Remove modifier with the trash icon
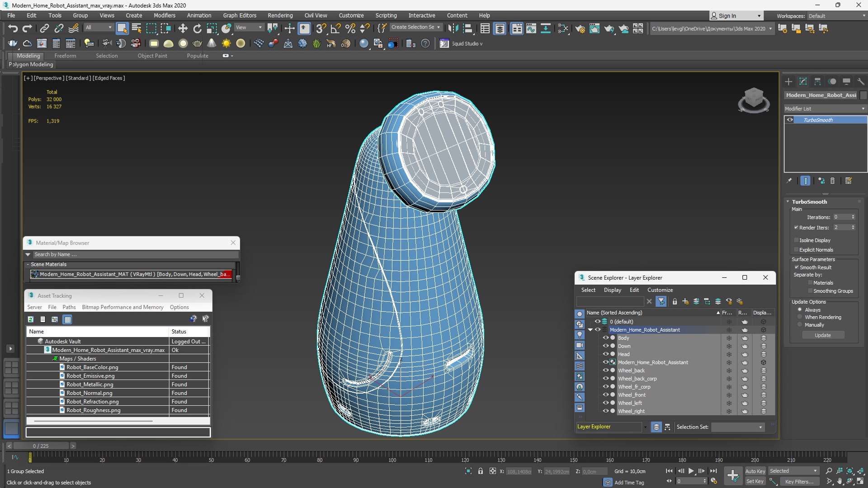This screenshot has width=868, height=488. 832,181
